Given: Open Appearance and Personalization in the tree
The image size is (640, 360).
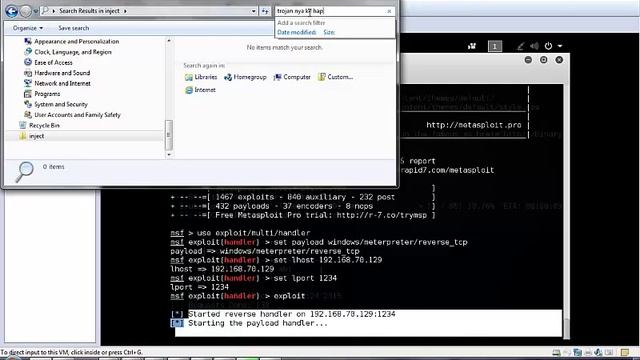Looking at the screenshot, I should pos(77,41).
